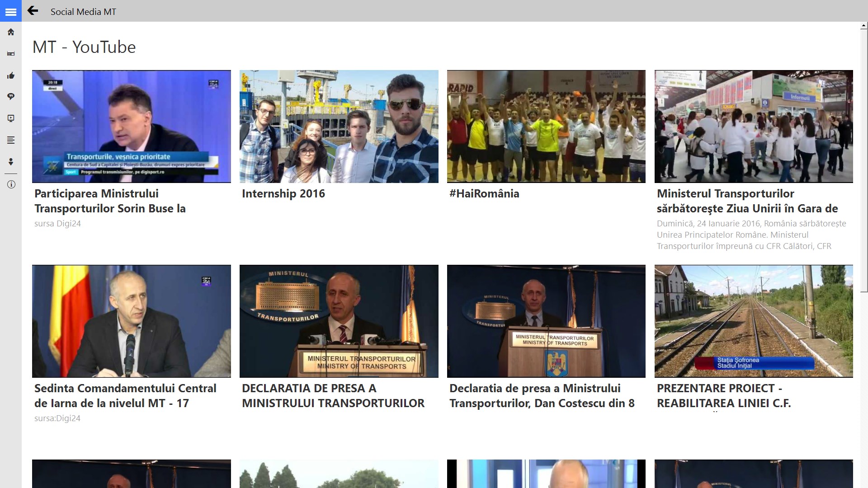The height and width of the screenshot is (488, 868).
Task: Open the thumbs-up sidebar section
Action: 11,75
